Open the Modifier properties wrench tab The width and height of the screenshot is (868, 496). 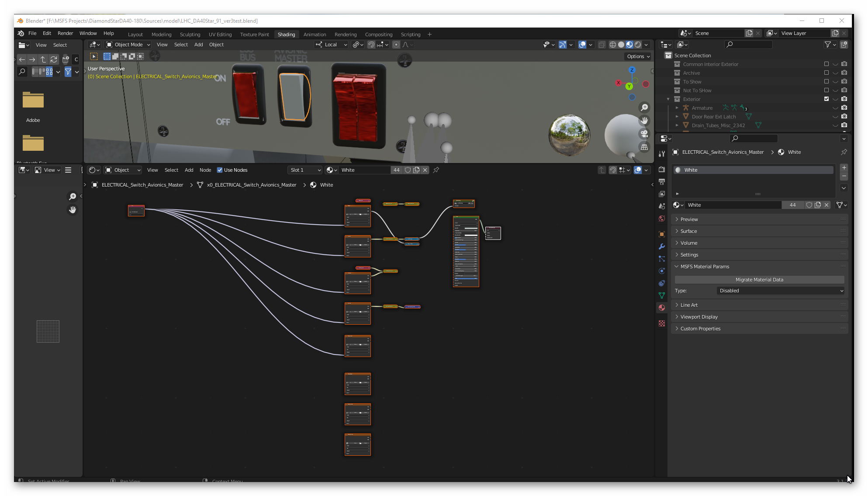point(662,246)
